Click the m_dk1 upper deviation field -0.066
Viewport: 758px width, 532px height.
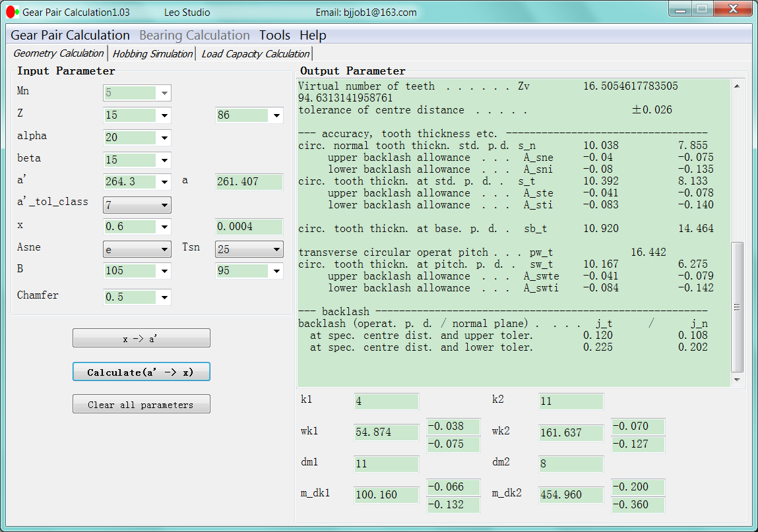[x=453, y=487]
